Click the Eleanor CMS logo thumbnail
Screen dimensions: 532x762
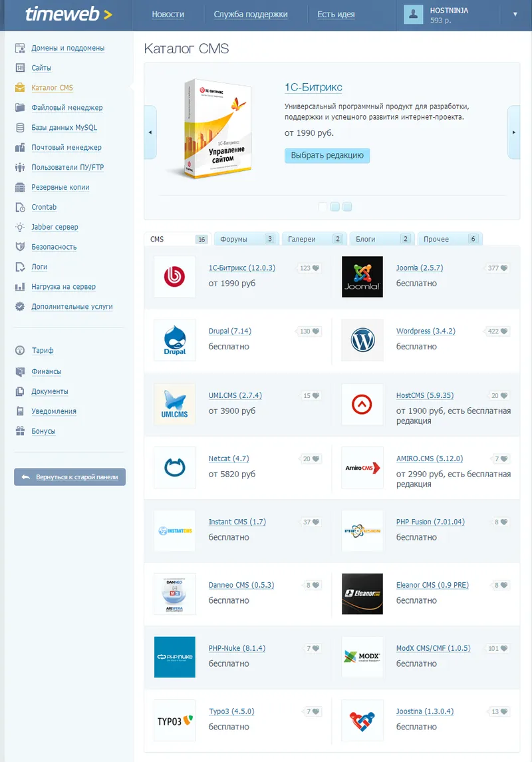point(362,594)
